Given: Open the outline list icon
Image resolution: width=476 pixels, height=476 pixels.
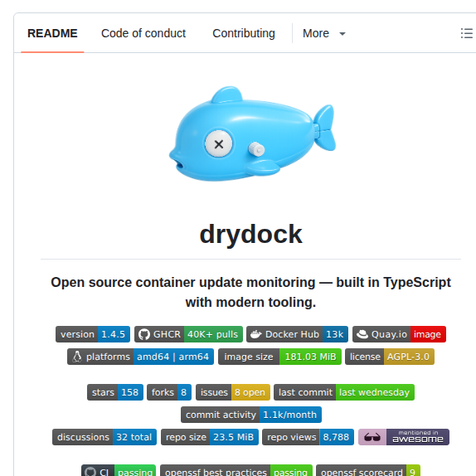Looking at the screenshot, I should pos(467,33).
